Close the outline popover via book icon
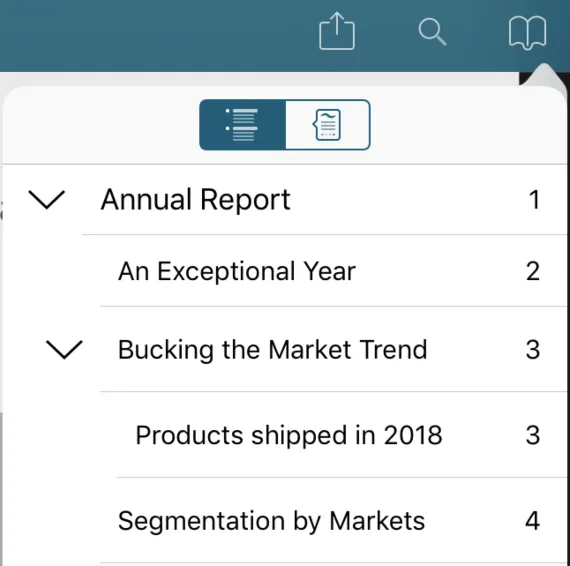This screenshot has height=566, width=570. 527,33
